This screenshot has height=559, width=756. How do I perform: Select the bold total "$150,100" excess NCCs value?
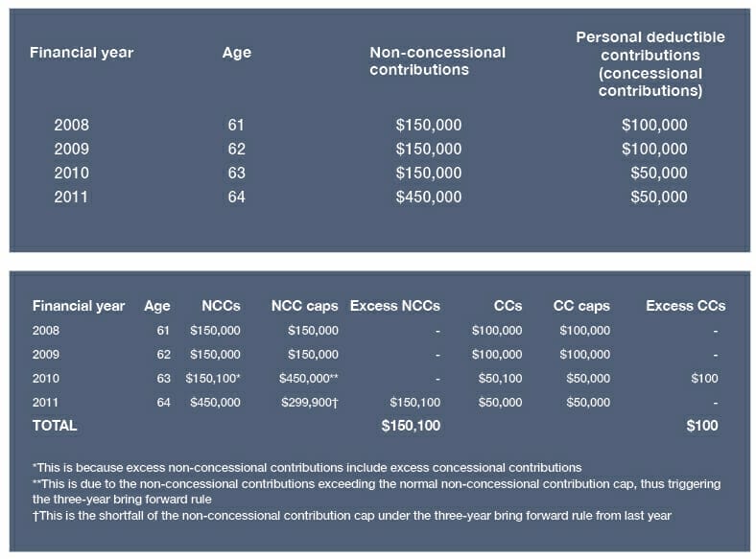pos(411,425)
